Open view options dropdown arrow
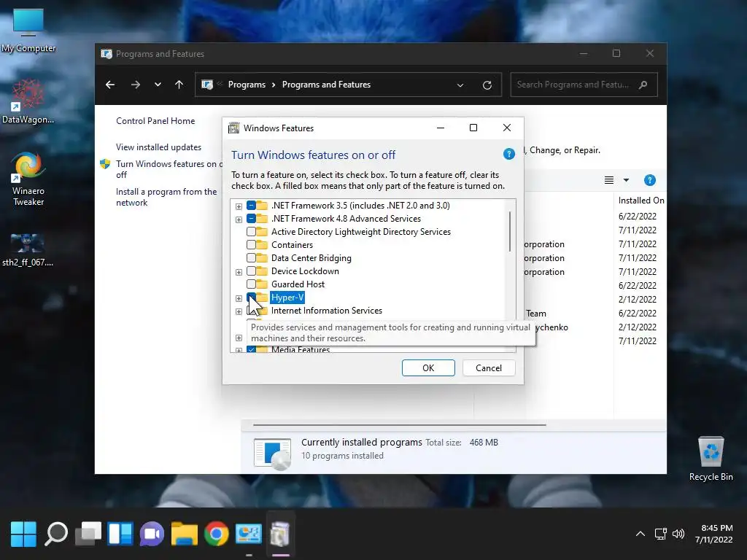 (x=626, y=180)
